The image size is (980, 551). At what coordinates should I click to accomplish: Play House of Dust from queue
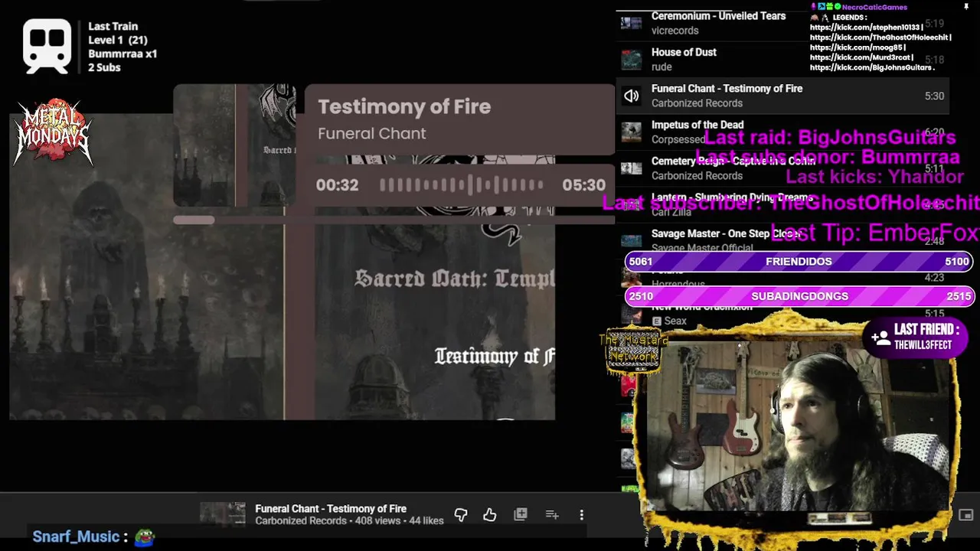click(x=684, y=52)
